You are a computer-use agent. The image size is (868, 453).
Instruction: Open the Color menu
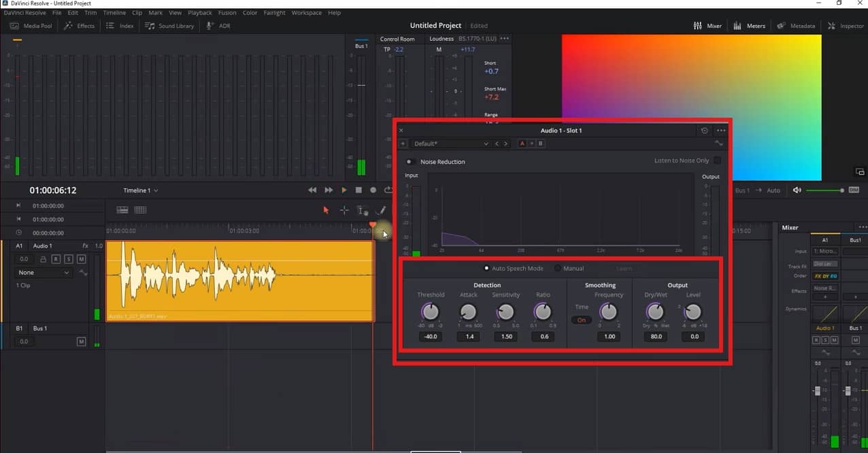[250, 13]
